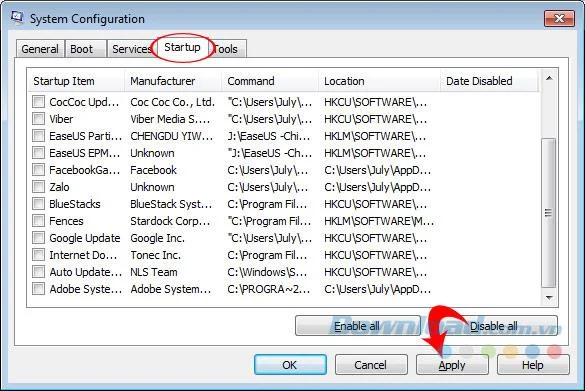585x391 pixels.
Task: Select the Zalo row name text
Action: pyautogui.click(x=59, y=187)
